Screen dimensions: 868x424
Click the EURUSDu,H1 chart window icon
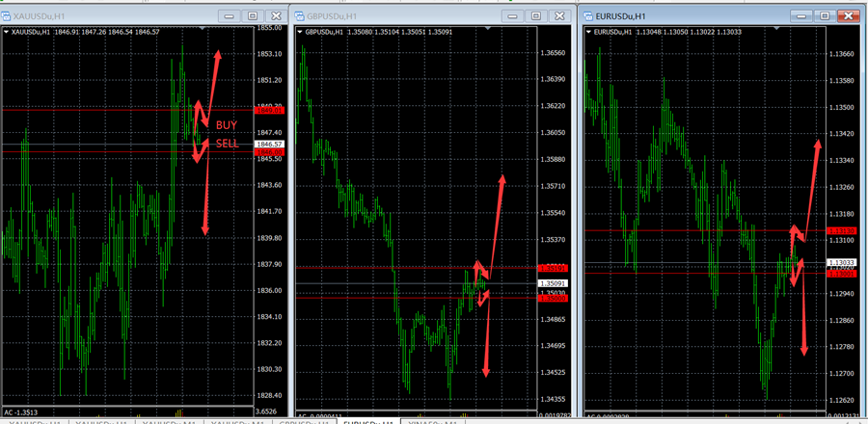[x=588, y=16]
